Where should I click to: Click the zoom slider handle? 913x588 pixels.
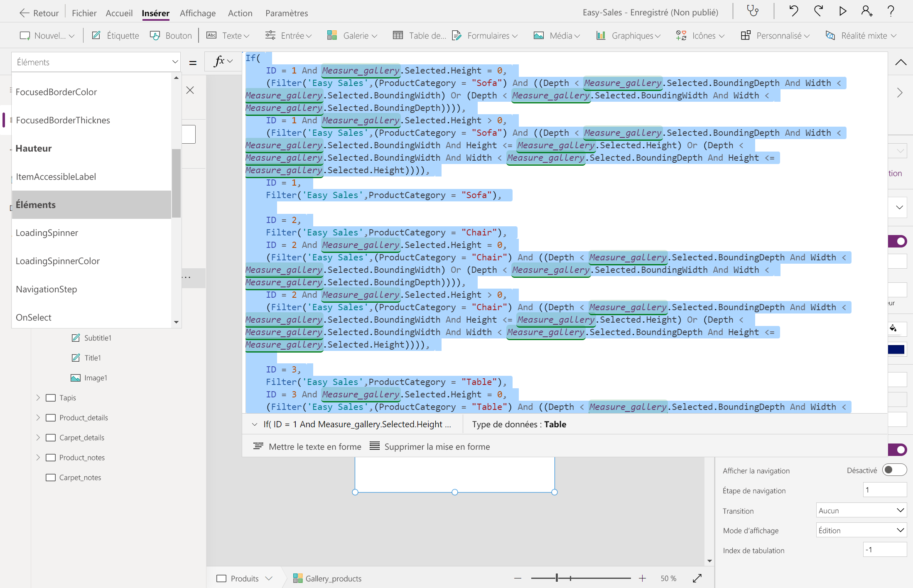point(557,578)
